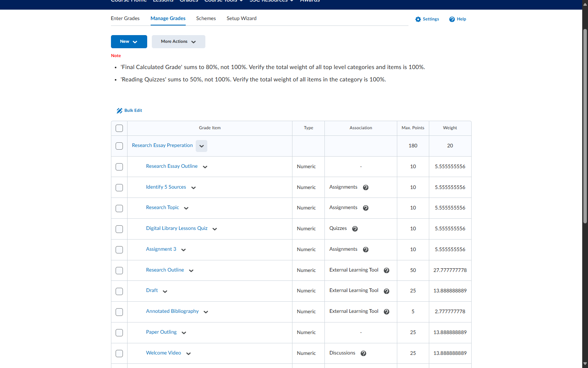Click the Bulk Edit pencil icon
The image size is (588, 368).
(119, 111)
